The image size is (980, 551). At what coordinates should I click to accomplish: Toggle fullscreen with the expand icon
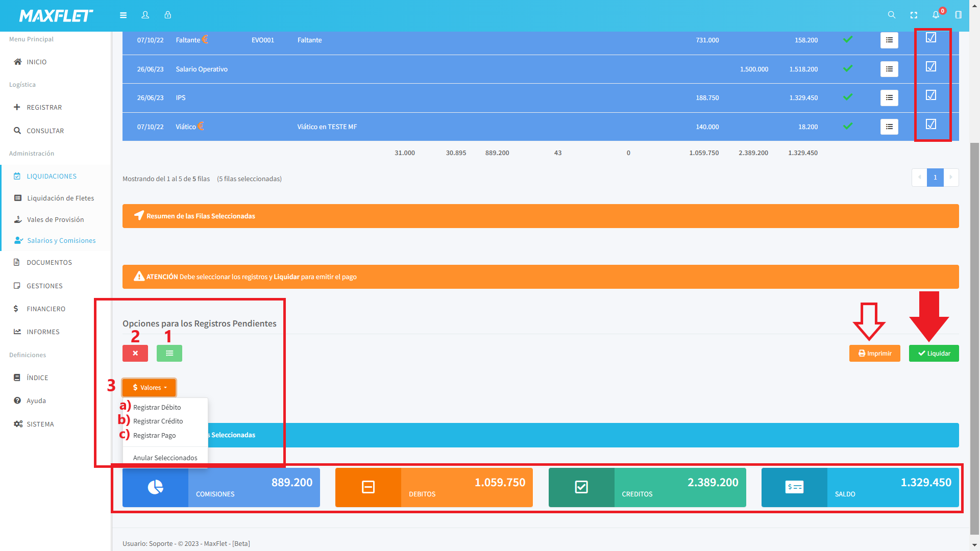click(x=914, y=15)
